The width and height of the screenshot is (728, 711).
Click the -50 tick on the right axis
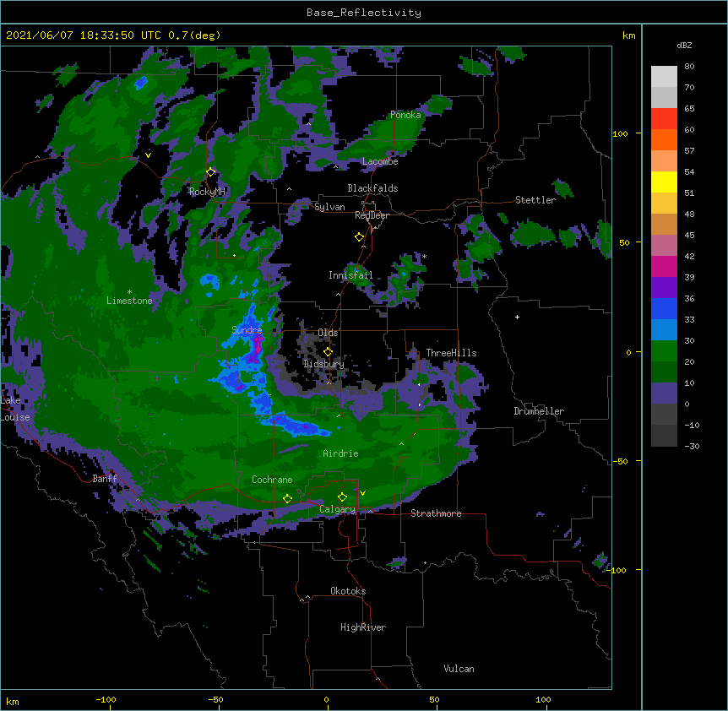point(620,461)
